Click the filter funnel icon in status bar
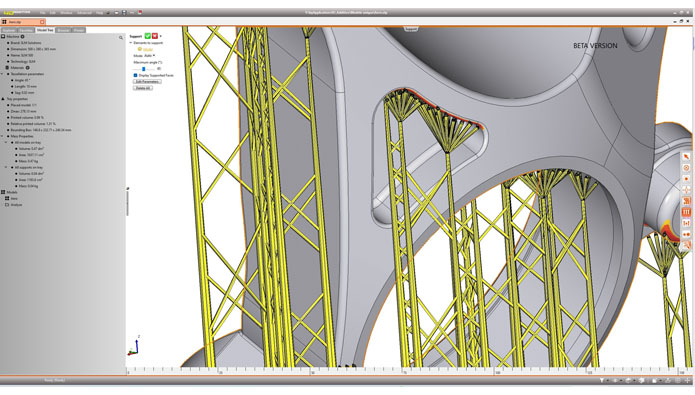This screenshot has height=395, width=695. click(601, 380)
